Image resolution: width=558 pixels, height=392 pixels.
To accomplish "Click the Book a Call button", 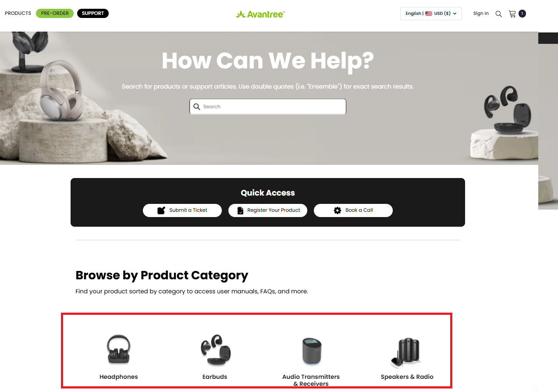I will tap(353, 210).
